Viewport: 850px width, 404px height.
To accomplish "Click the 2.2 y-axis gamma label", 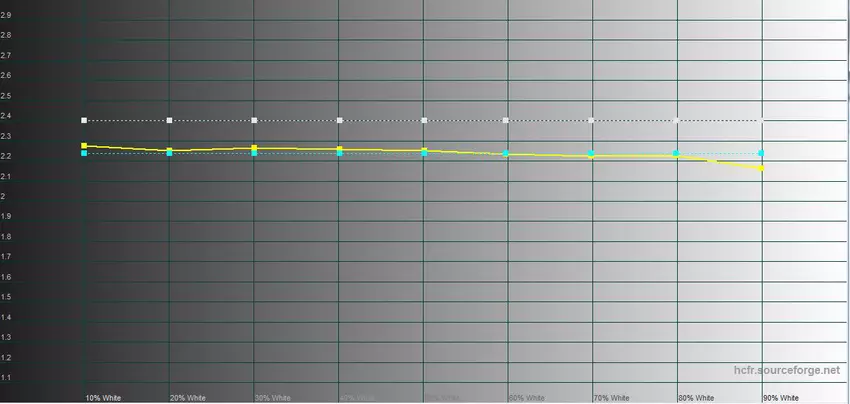I will (x=7, y=156).
